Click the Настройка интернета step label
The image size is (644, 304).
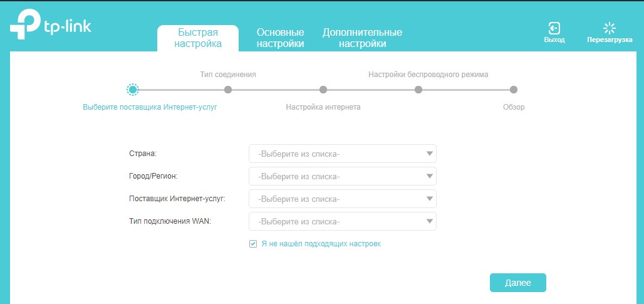click(323, 107)
